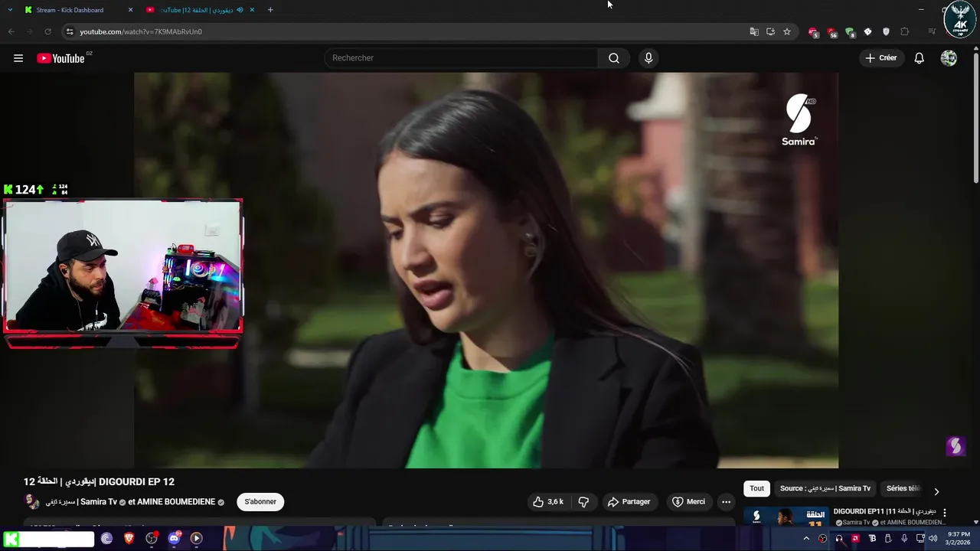Image resolution: width=980 pixels, height=551 pixels.
Task: Open the media control icon in browser toolbar
Action: tap(932, 31)
